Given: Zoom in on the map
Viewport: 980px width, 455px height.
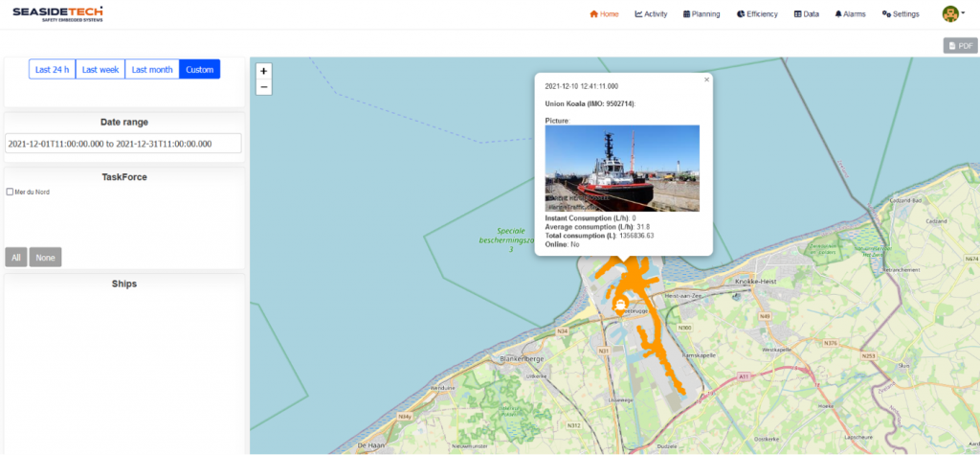Looking at the screenshot, I should coord(264,71).
